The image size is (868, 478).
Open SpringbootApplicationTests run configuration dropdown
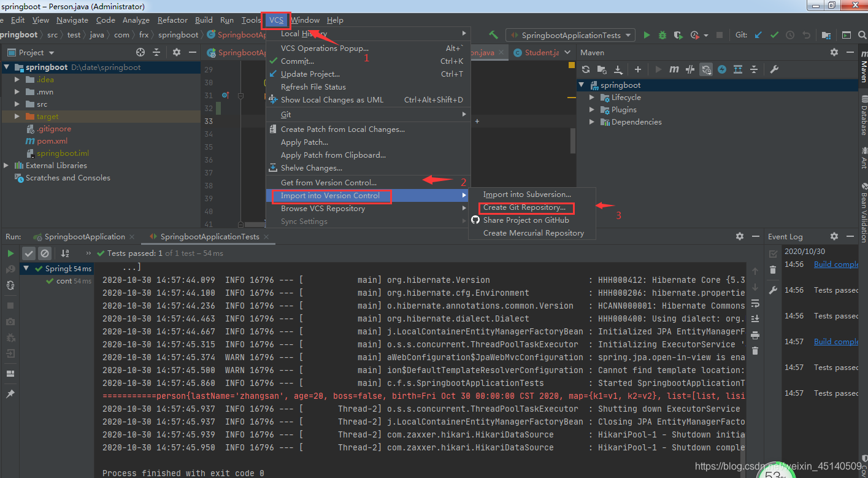point(570,35)
